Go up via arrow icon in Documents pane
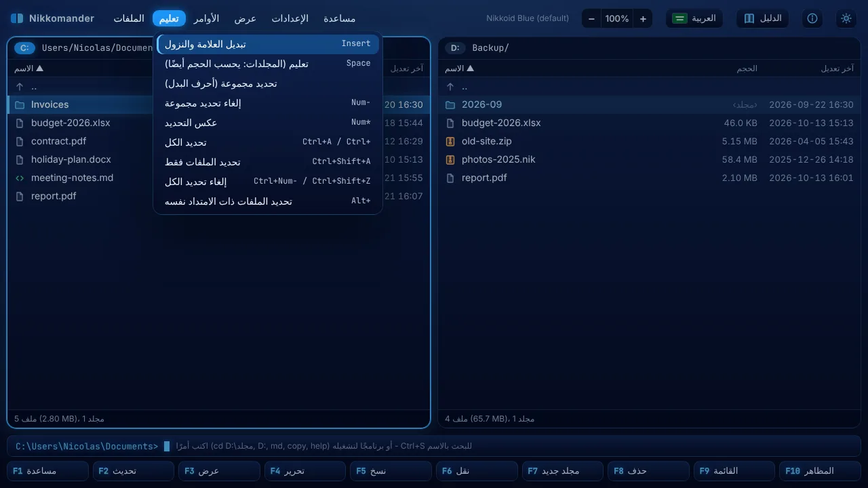 pos(20,87)
